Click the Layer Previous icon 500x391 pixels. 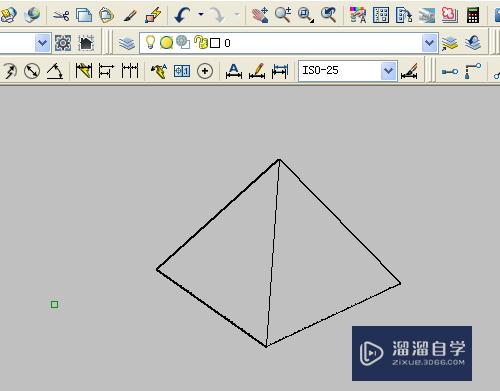coord(473,43)
